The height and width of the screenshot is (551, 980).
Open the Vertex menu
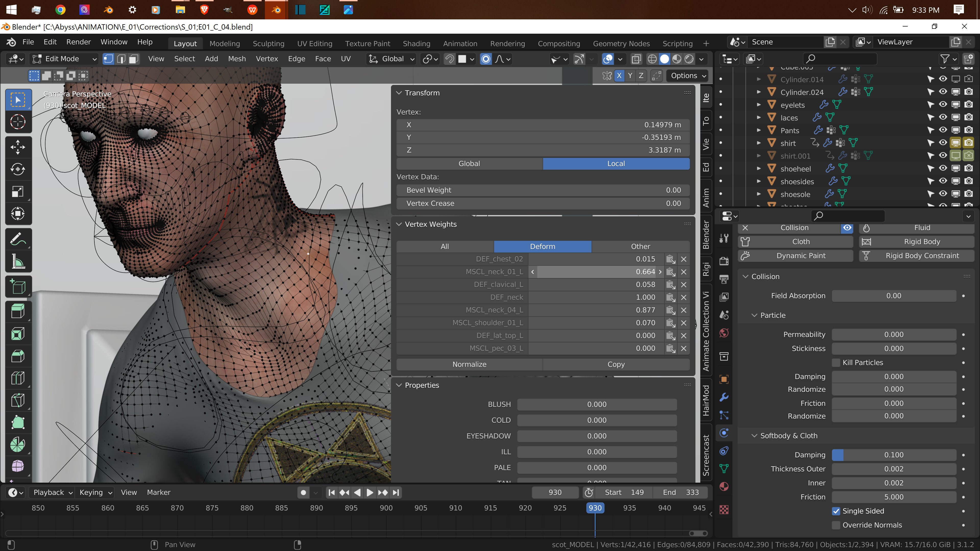point(267,59)
